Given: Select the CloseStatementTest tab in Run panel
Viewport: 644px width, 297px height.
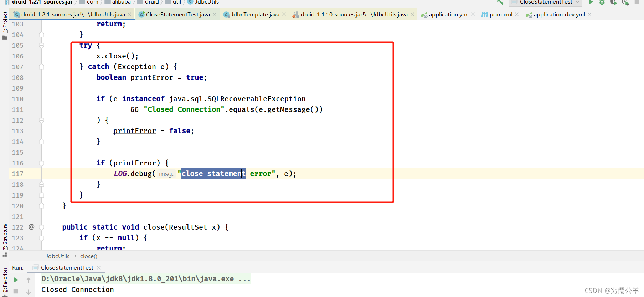Looking at the screenshot, I should pos(67,268).
